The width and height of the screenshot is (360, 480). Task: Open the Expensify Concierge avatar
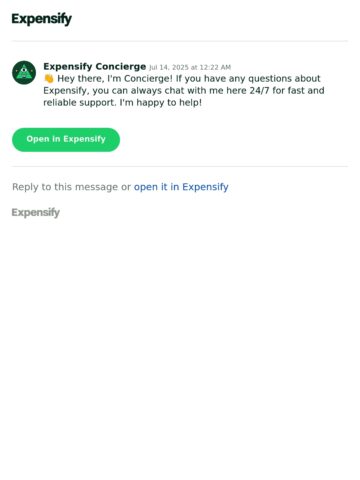click(x=24, y=73)
